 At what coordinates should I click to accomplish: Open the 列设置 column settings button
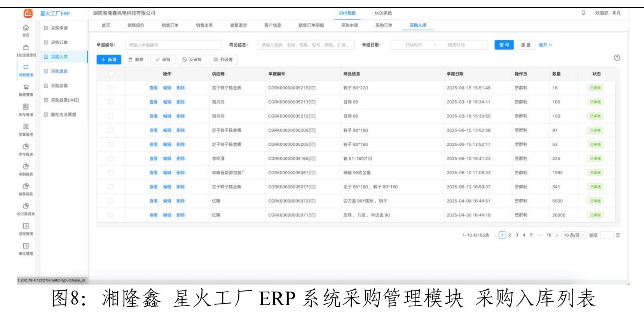223,59
